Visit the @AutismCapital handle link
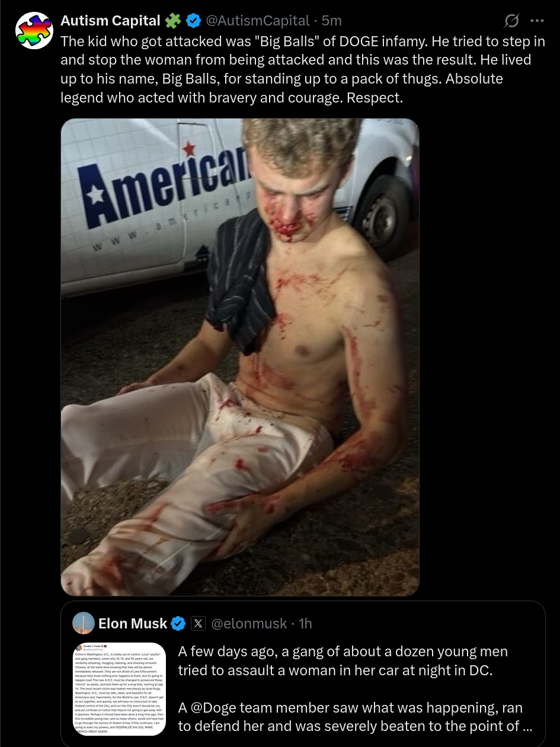 (x=257, y=21)
